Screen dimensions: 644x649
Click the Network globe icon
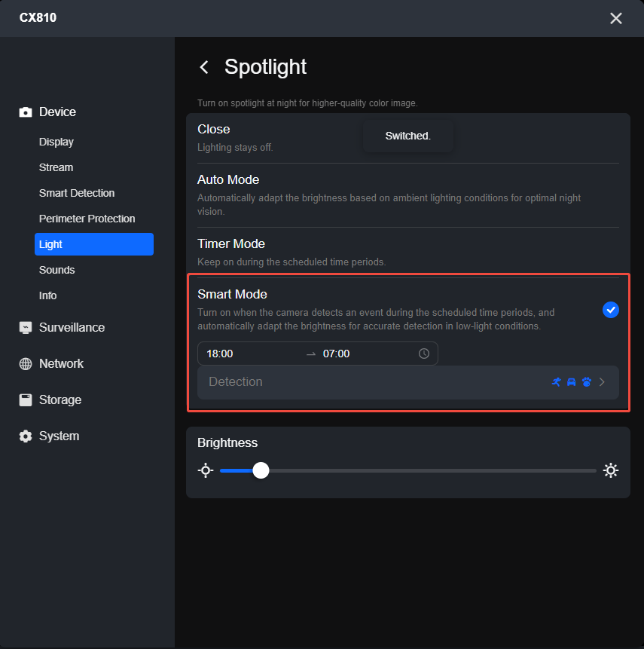coord(26,364)
